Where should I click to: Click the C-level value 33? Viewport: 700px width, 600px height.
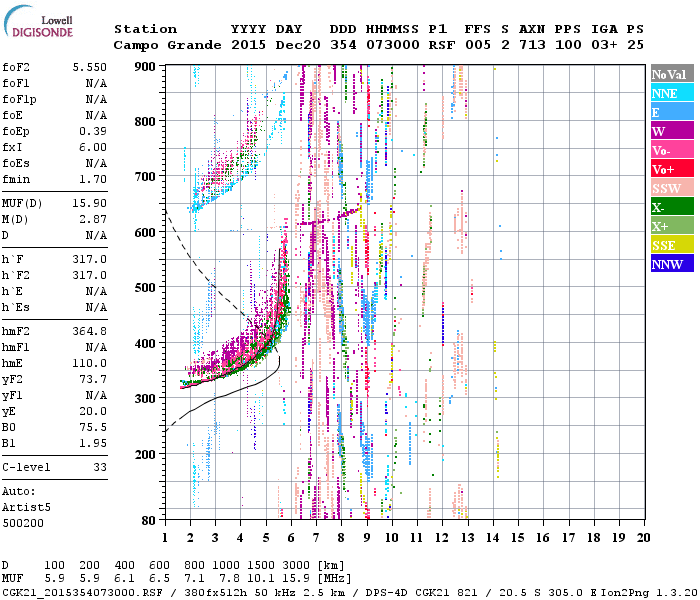(100, 467)
